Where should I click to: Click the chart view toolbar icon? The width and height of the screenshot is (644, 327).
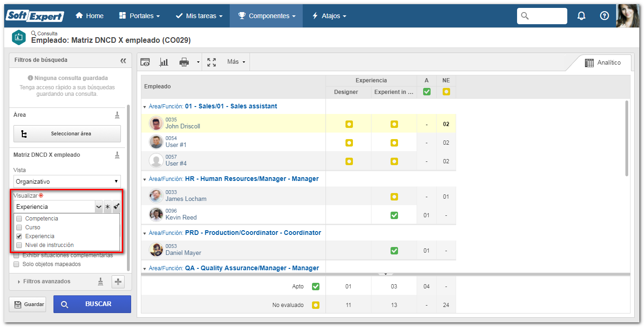click(x=164, y=62)
